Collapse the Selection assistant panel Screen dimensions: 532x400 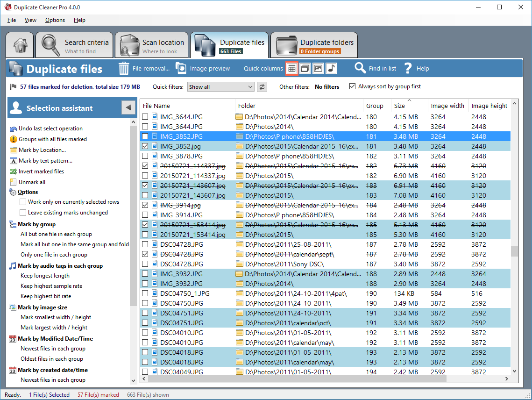128,107
